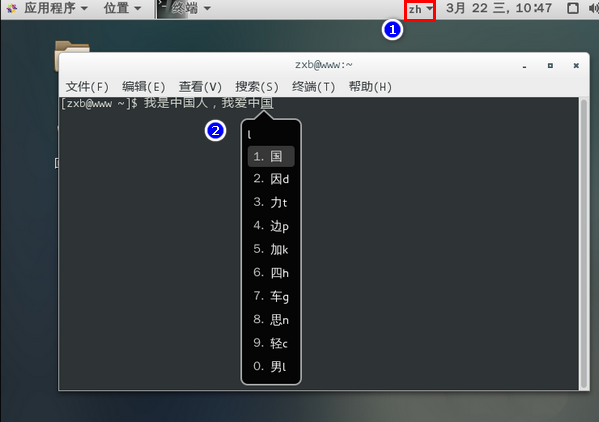Open the 查看(V) menu
This screenshot has width=599, height=422.
pyautogui.click(x=200, y=87)
